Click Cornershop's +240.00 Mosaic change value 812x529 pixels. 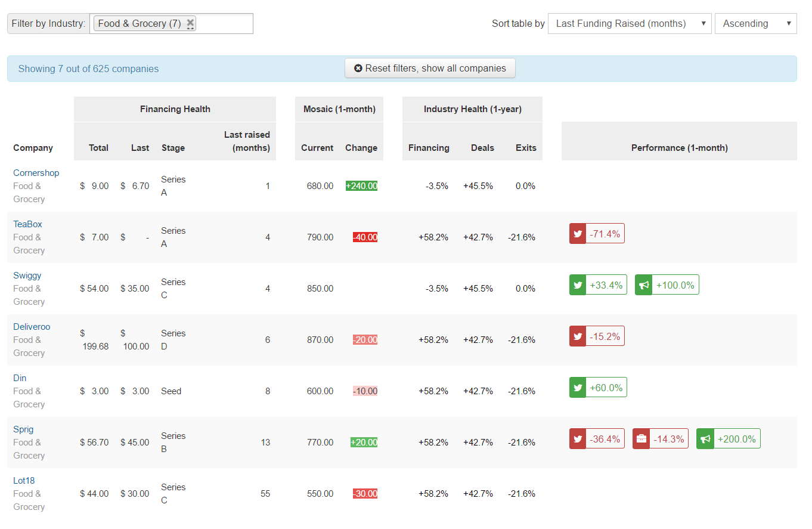pos(362,186)
